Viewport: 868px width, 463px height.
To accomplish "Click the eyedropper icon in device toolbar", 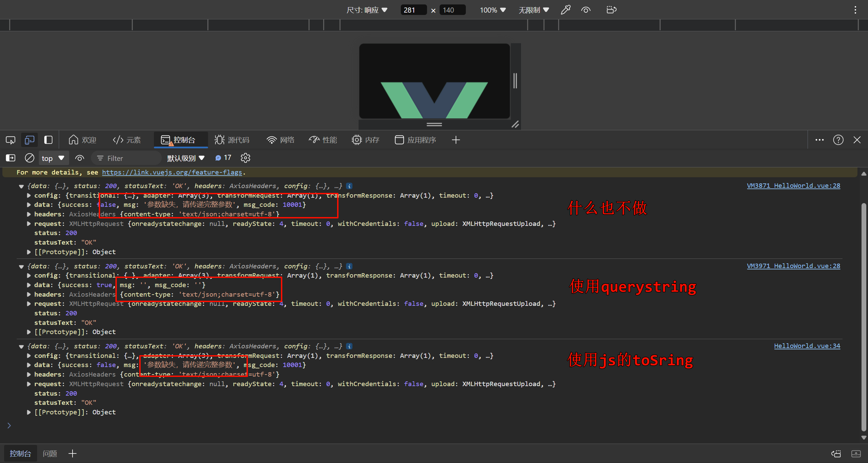I will click(566, 10).
